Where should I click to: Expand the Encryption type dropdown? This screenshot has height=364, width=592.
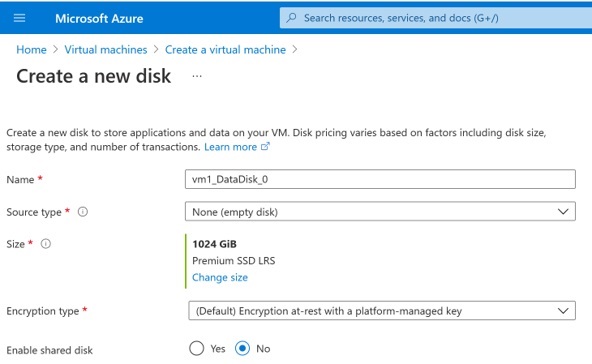point(382,311)
